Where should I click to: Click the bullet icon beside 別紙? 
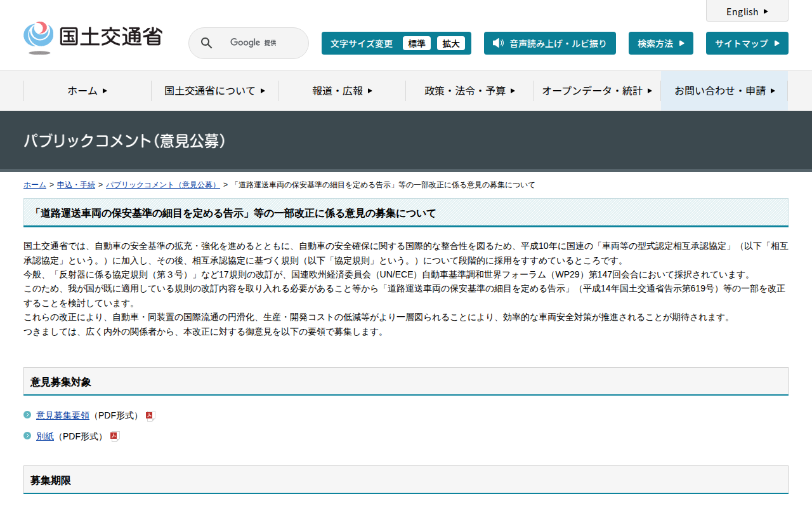[x=27, y=436]
